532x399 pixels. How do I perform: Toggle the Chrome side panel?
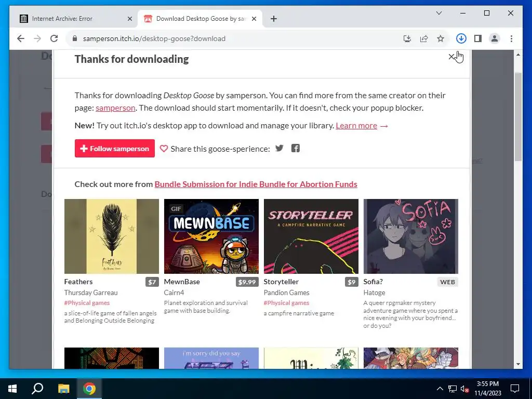pos(478,38)
